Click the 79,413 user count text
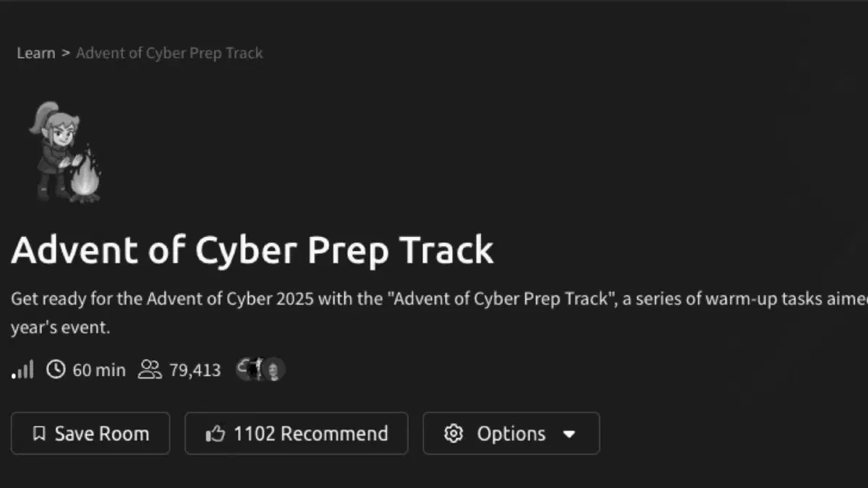The width and height of the screenshot is (868, 488). (195, 369)
